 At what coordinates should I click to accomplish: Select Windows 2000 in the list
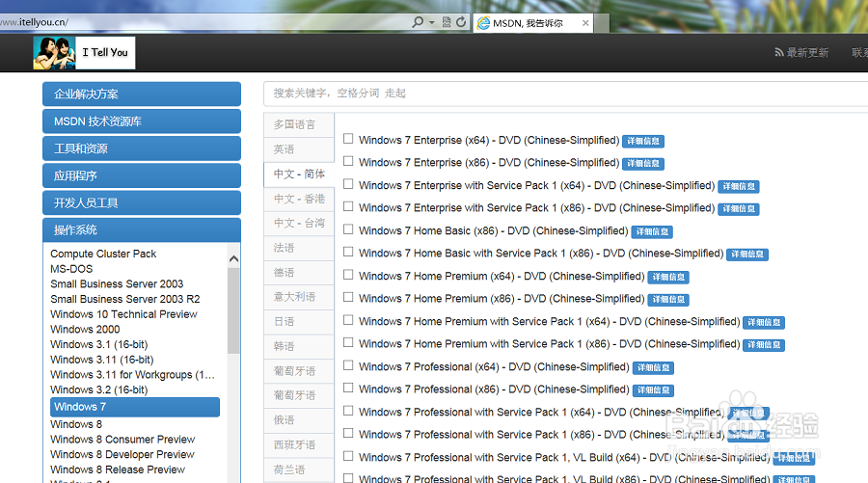coord(85,329)
